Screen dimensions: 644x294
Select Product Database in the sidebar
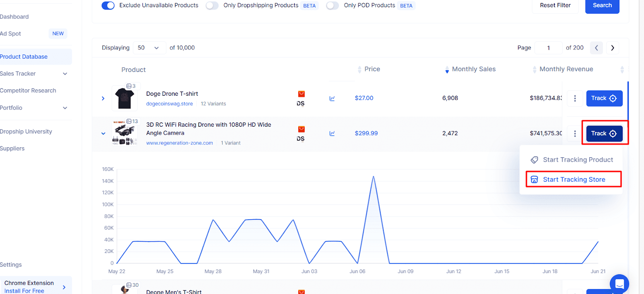36,57
